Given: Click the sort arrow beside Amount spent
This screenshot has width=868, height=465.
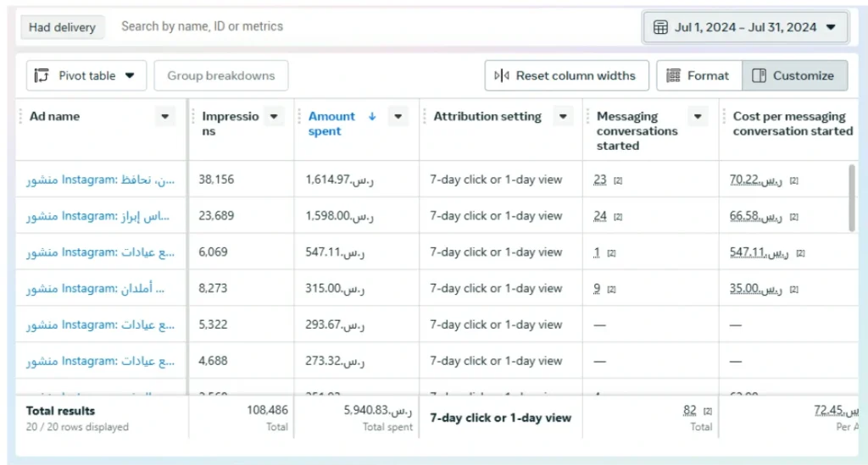Looking at the screenshot, I should [372, 116].
